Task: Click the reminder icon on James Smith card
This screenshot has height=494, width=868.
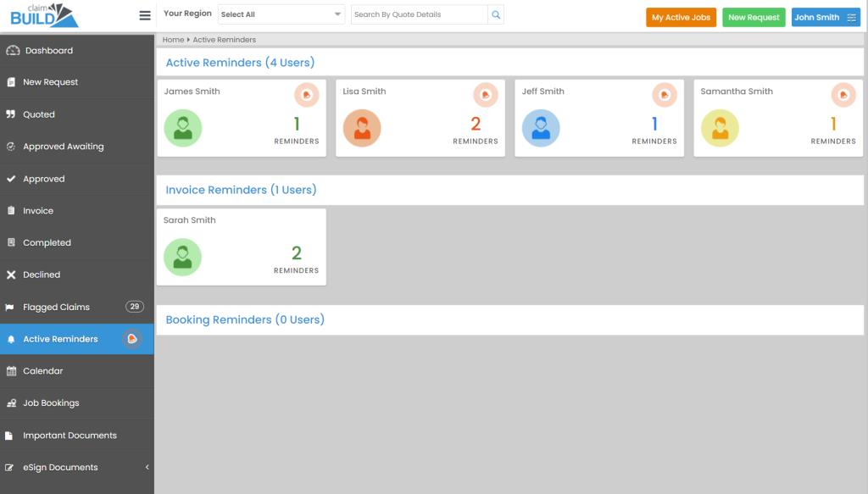Action: pyautogui.click(x=306, y=95)
